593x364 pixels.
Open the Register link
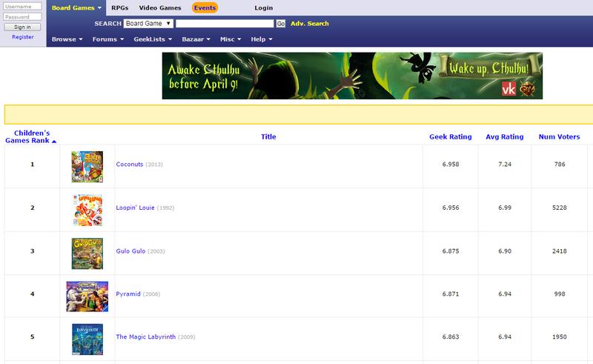pyautogui.click(x=23, y=37)
